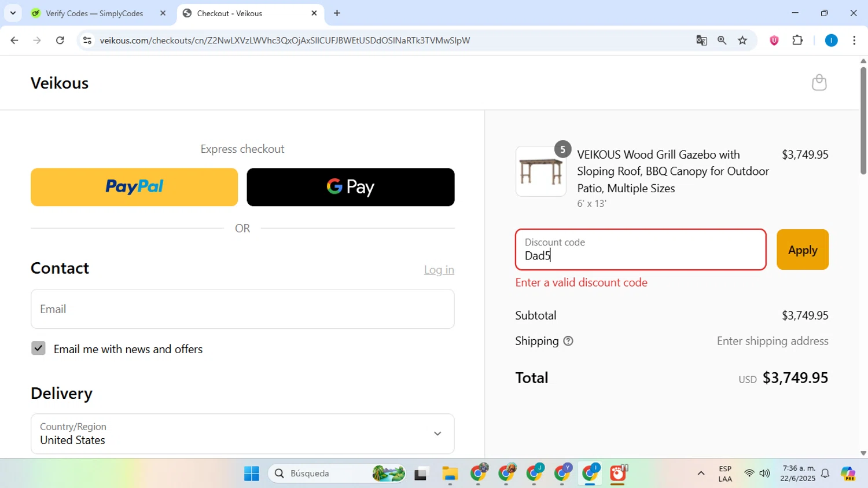
Task: Click into the Discount code field
Action: pos(641,249)
